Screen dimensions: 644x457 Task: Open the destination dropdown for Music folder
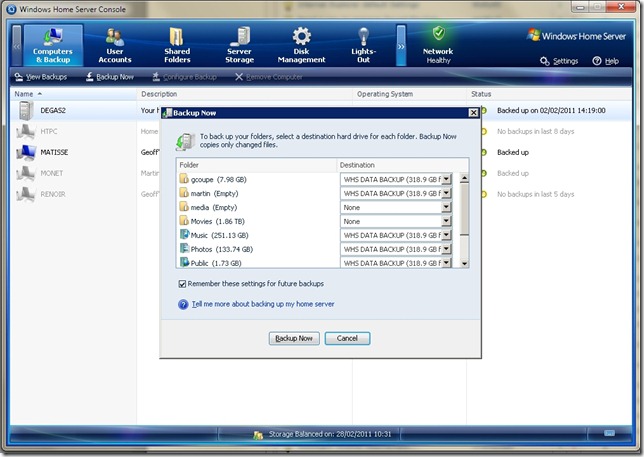446,235
